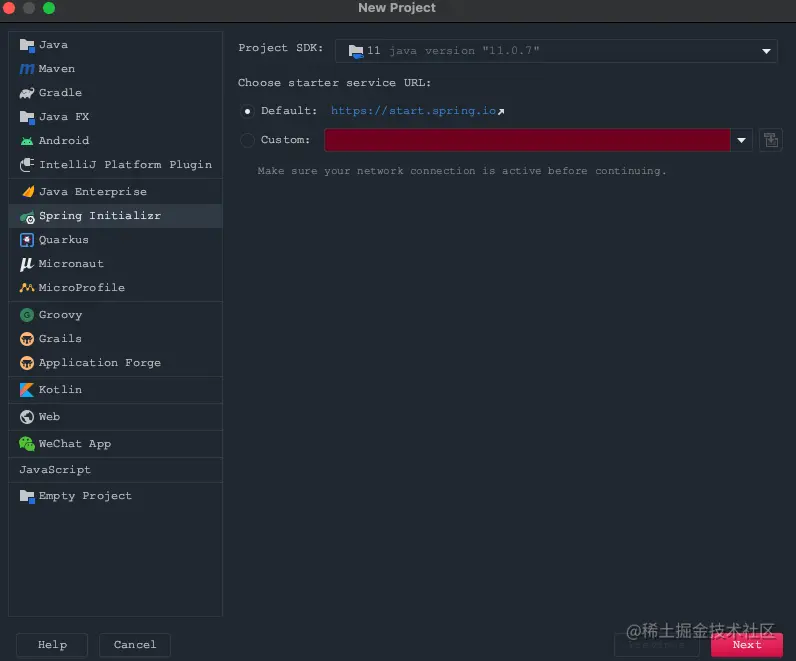
Task: Click the Quarkus icon
Action: pos(27,240)
